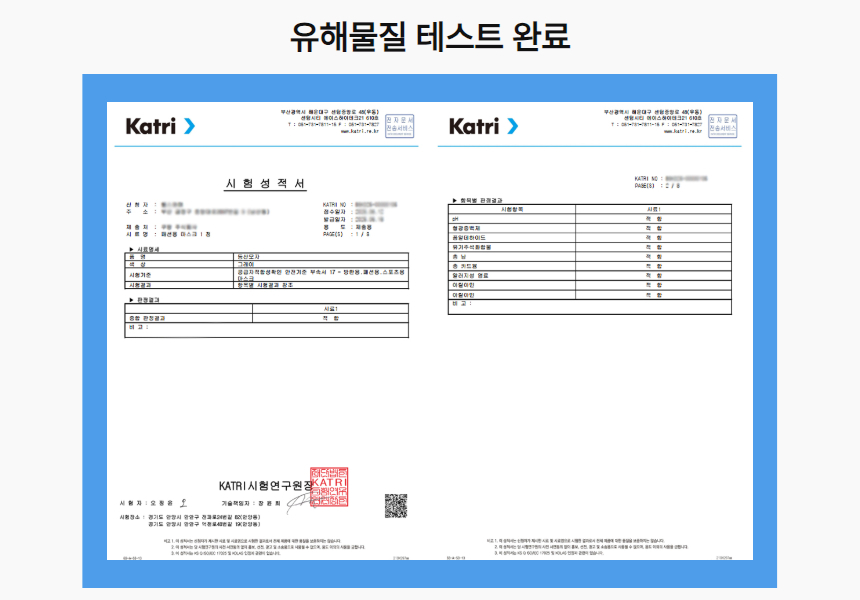Click the header address block on the right page
The image size is (860, 600).
[x=653, y=121]
